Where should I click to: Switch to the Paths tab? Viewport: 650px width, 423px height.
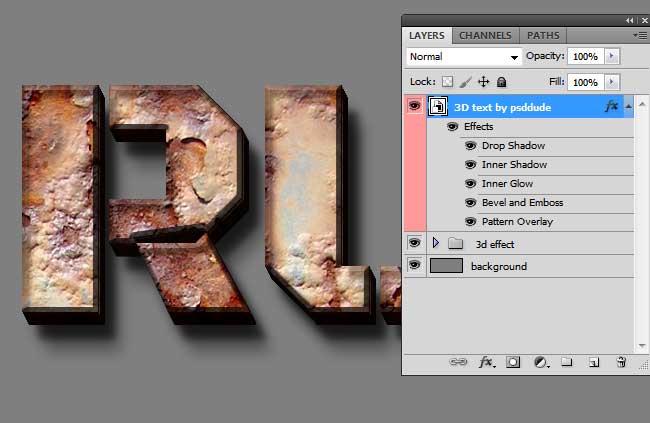click(543, 35)
